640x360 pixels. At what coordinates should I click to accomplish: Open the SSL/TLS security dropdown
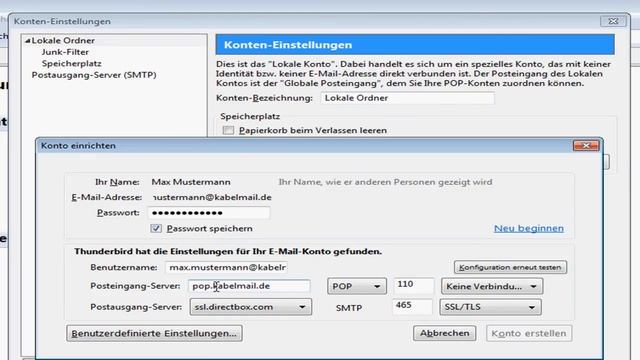pos(490,307)
